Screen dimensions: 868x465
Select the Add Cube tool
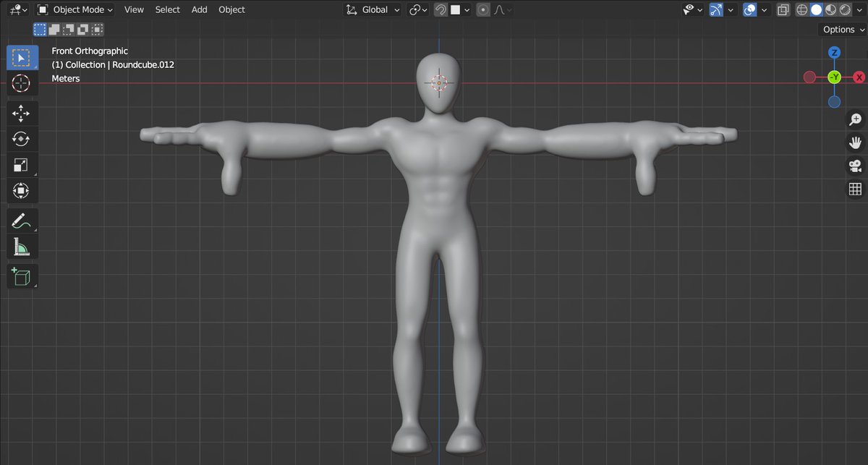(22, 276)
